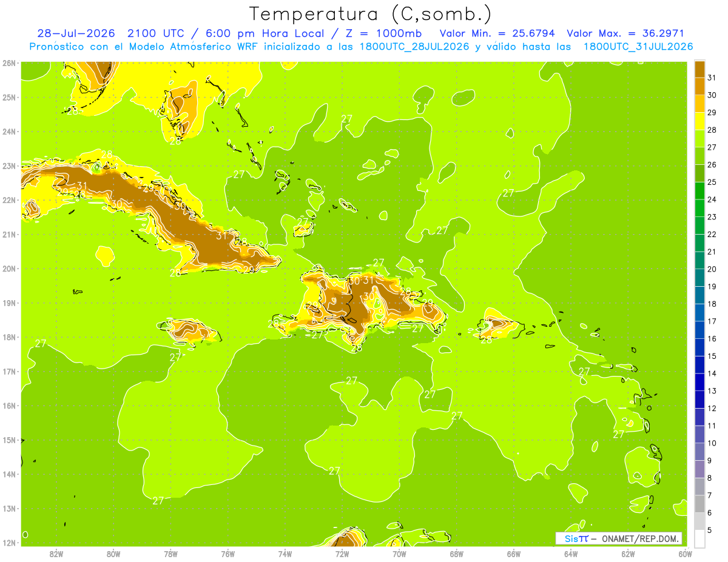Click the latitude axis label "16N"

pyautogui.click(x=9, y=406)
